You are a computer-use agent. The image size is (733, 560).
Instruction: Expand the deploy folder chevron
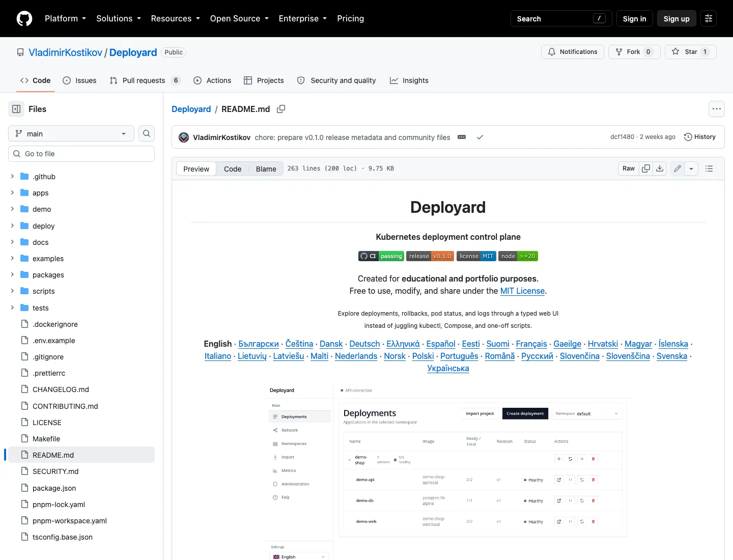click(x=12, y=226)
